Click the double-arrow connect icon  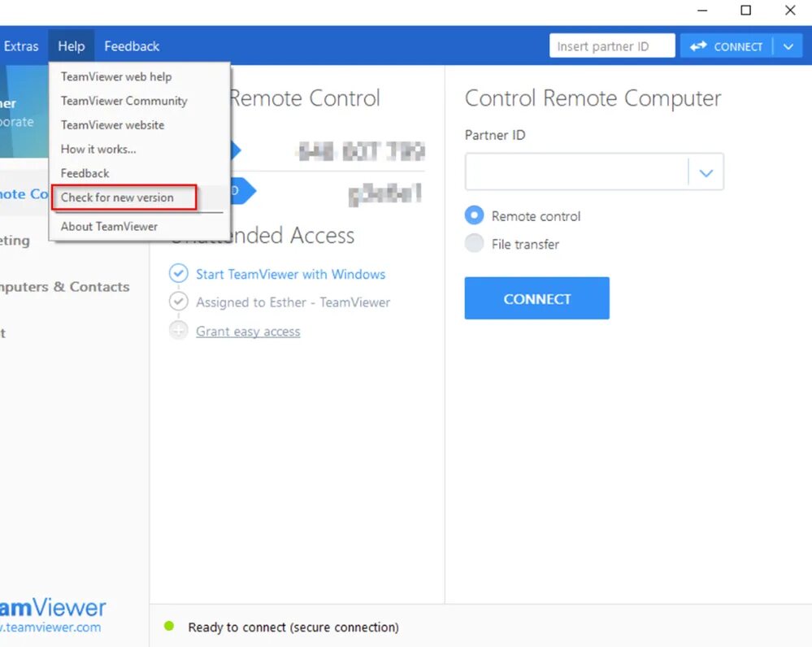(x=698, y=46)
